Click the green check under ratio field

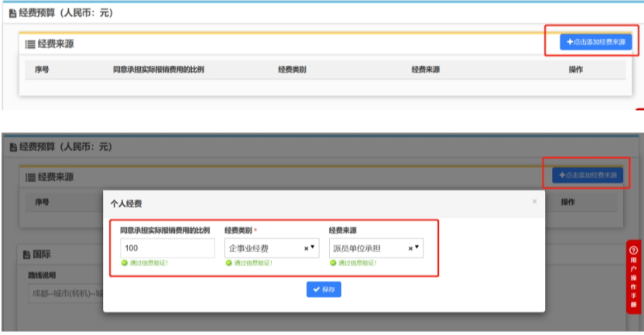[124, 263]
